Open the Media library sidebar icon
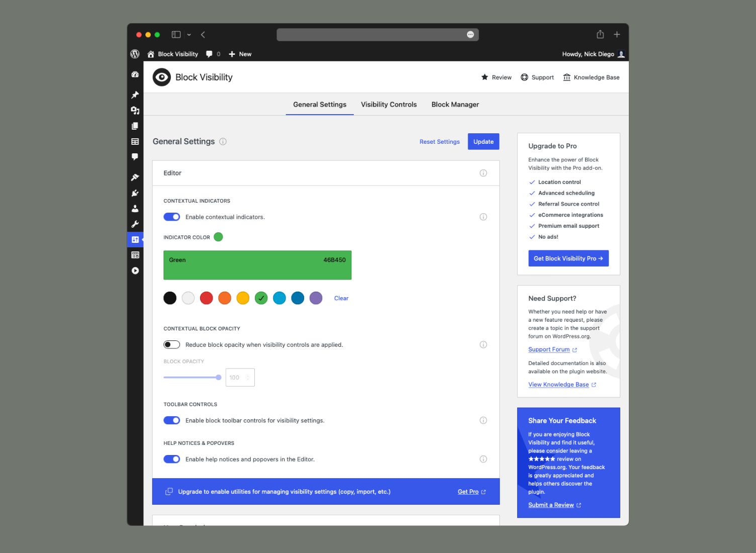The height and width of the screenshot is (553, 756). [135, 110]
